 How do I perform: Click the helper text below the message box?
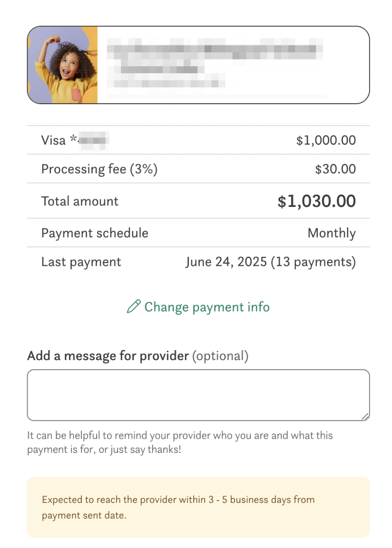180,442
